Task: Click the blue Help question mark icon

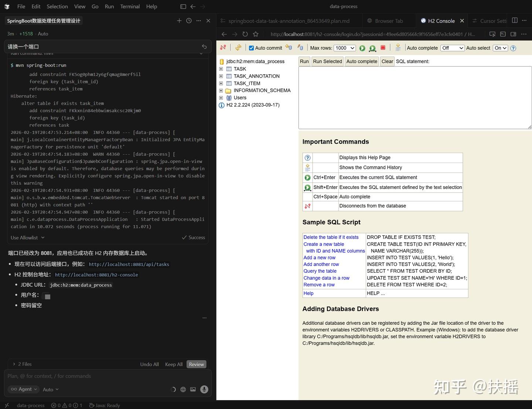Action: (x=513, y=48)
